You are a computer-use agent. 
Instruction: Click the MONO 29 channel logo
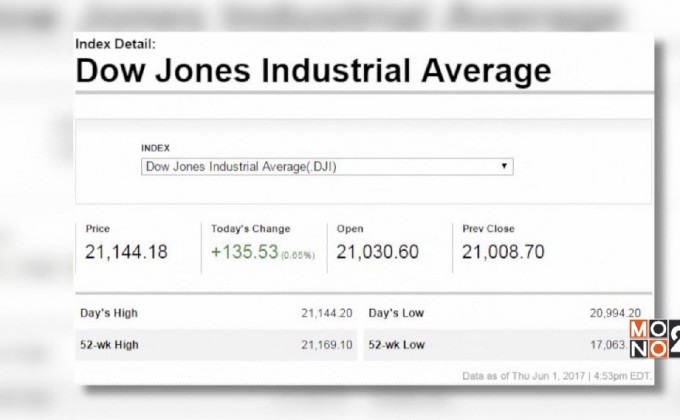pos(653,338)
